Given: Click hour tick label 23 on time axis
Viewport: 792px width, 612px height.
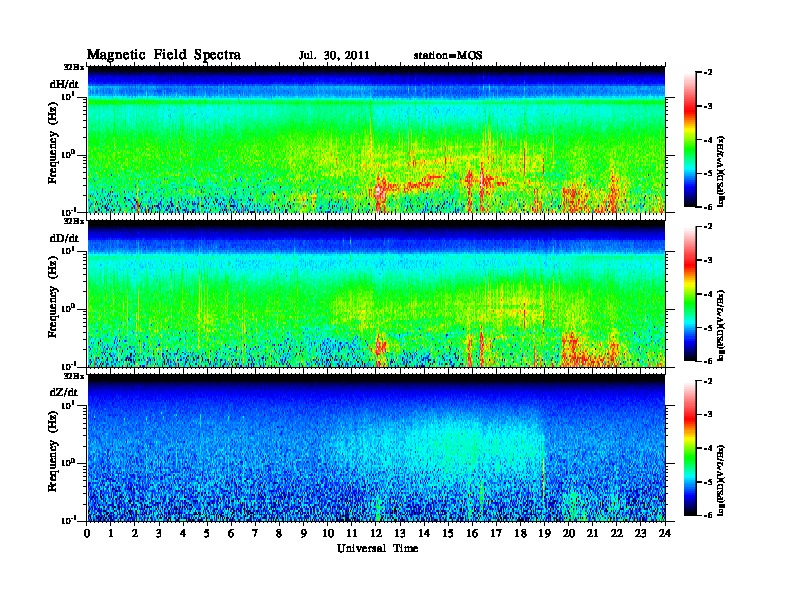Looking at the screenshot, I should (641, 534).
